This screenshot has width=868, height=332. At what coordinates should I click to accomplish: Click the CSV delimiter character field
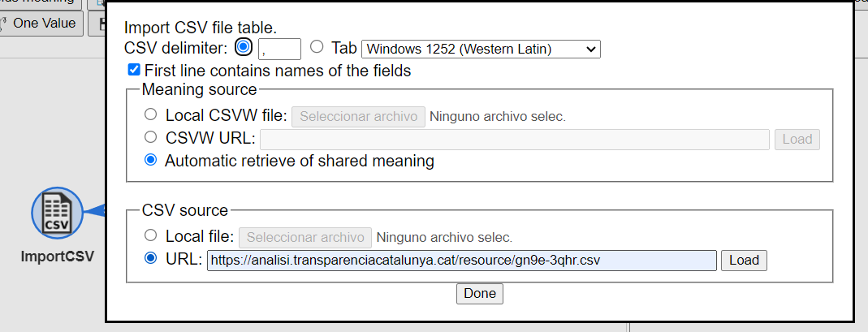click(279, 49)
